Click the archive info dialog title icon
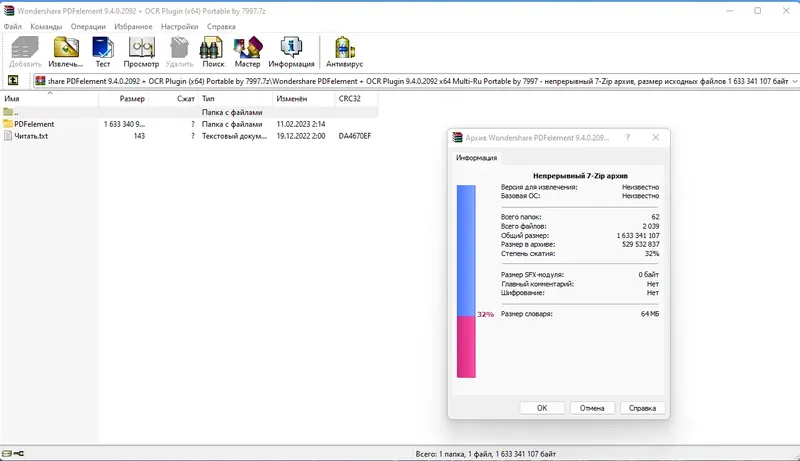This screenshot has height=461, width=800. click(x=458, y=138)
